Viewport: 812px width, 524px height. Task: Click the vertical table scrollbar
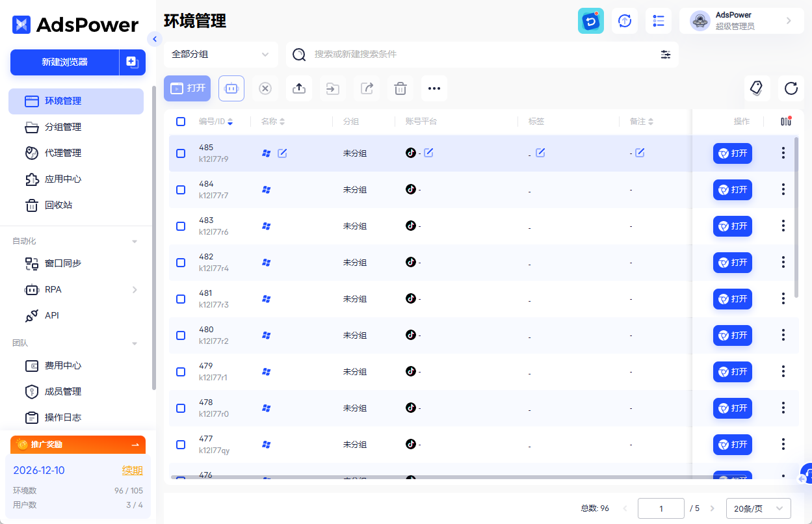[796, 217]
